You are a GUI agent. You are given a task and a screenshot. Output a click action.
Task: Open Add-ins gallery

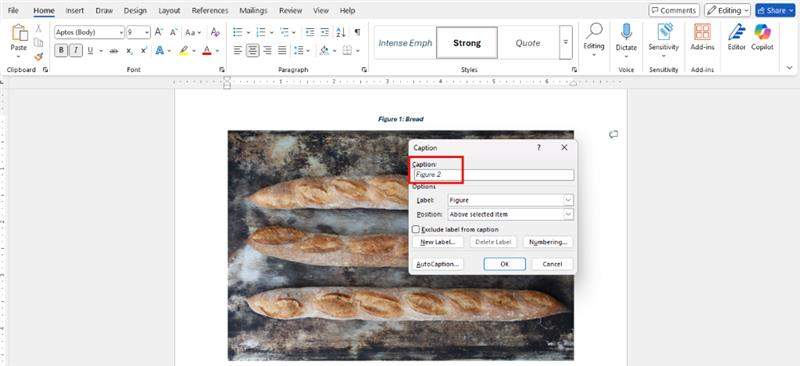click(x=702, y=37)
